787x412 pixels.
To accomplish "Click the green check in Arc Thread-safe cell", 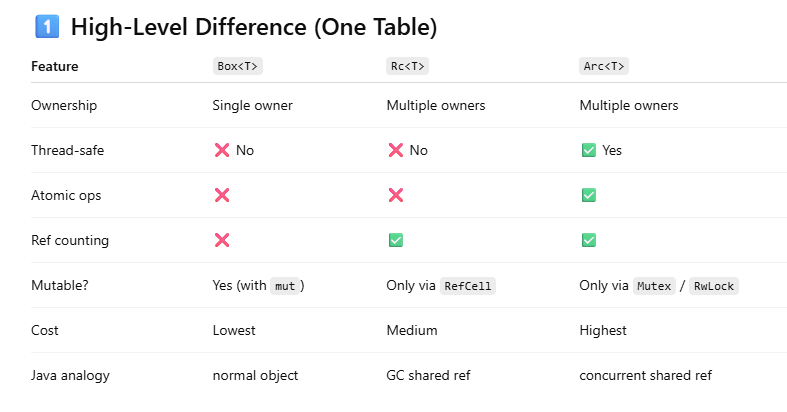I will [x=589, y=150].
